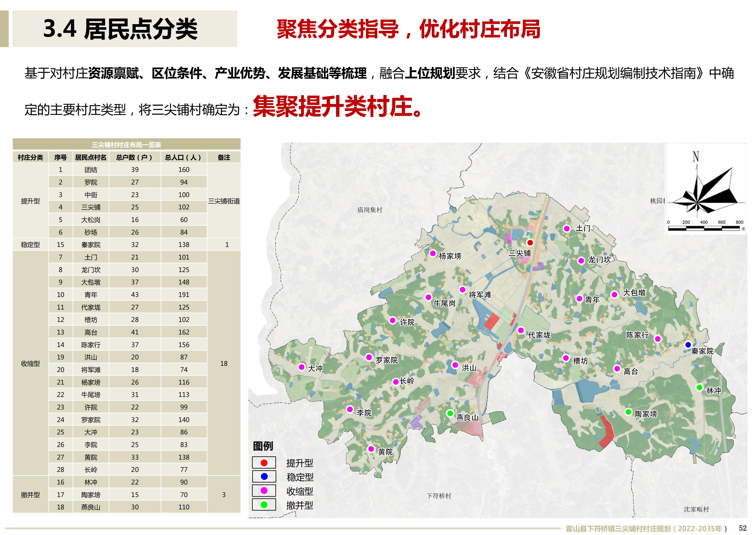The height and width of the screenshot is (535, 756).
Task: Click the 3.4 居民点分类 section heading
Action: (x=120, y=29)
